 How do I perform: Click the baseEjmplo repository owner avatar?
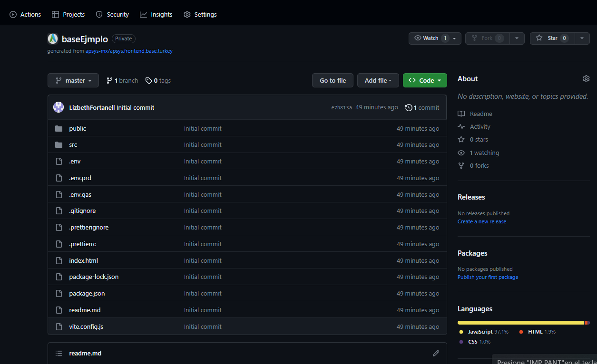[x=53, y=39]
